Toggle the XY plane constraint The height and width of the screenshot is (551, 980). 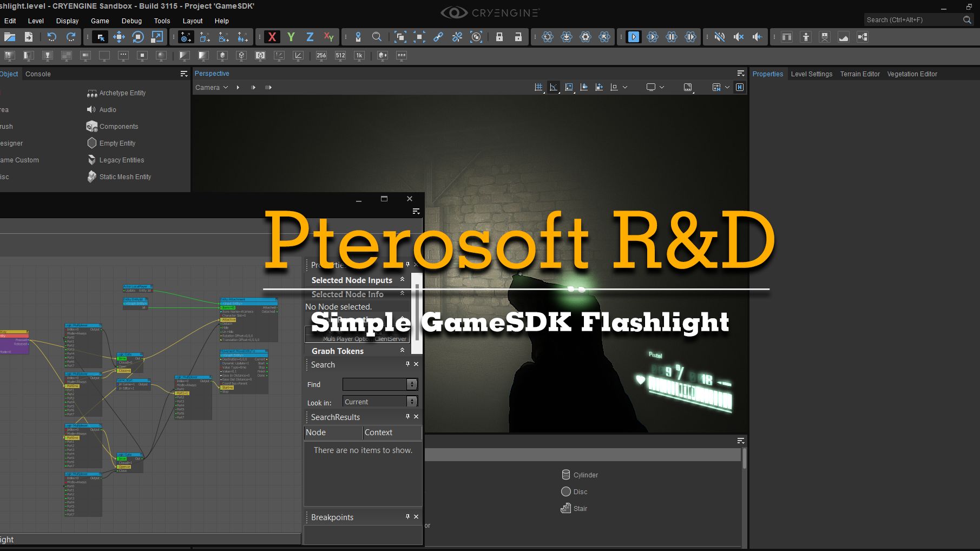329,37
